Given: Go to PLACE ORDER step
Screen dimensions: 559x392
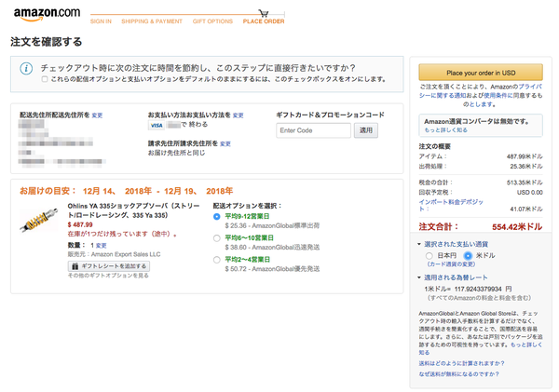Looking at the screenshot, I should [x=264, y=21].
